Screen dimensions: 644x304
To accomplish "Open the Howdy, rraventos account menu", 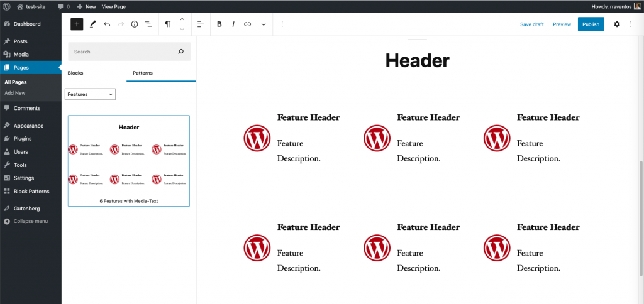I will 615,6.
